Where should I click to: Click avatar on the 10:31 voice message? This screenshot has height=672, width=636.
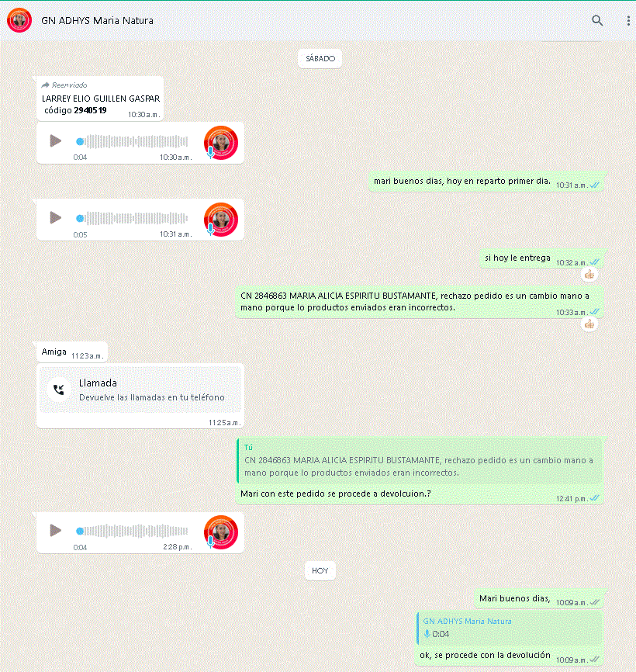(221, 220)
